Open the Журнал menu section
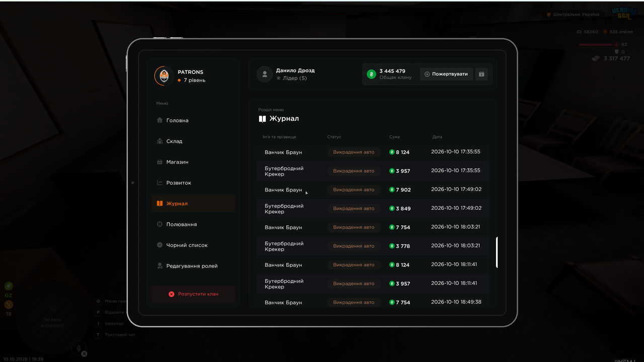644x362 pixels. (193, 204)
